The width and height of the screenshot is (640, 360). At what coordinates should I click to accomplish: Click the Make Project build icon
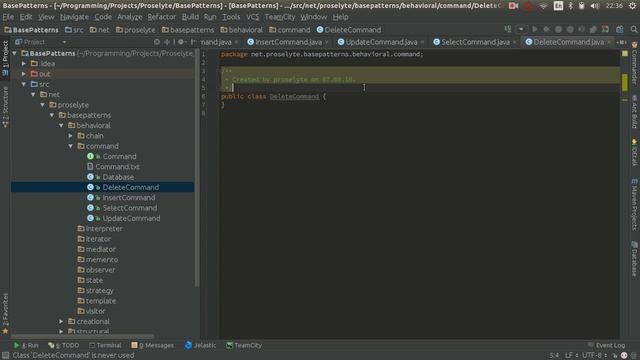507,29
